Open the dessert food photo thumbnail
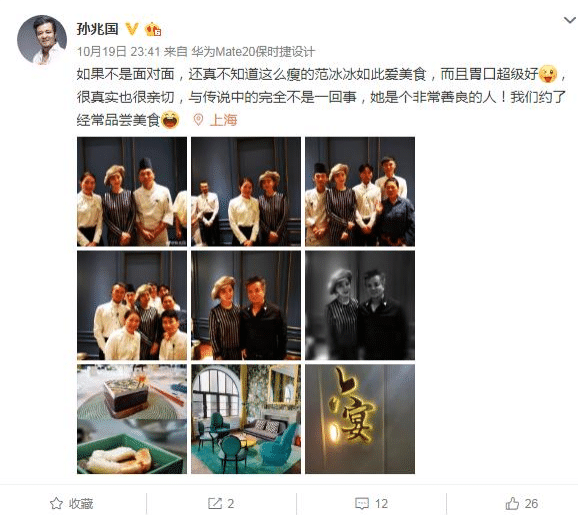This screenshot has height=515, width=578. coord(132,419)
